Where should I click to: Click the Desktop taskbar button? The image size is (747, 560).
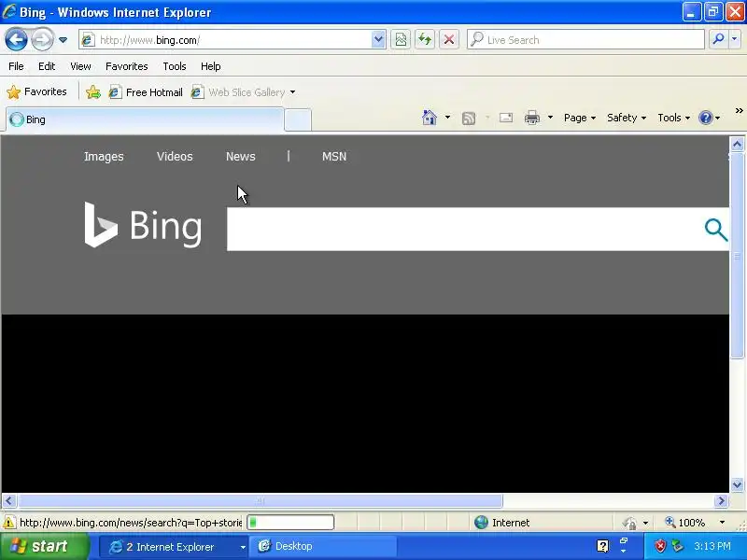(324, 547)
